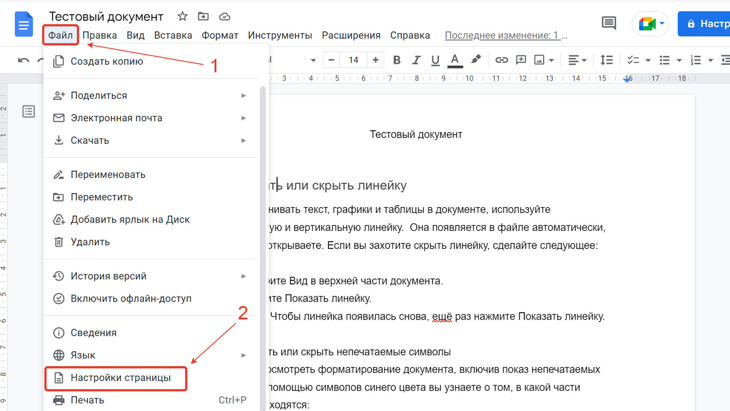Open the Вставка menu
Image resolution: width=730 pixels, height=411 pixels.
tap(173, 35)
